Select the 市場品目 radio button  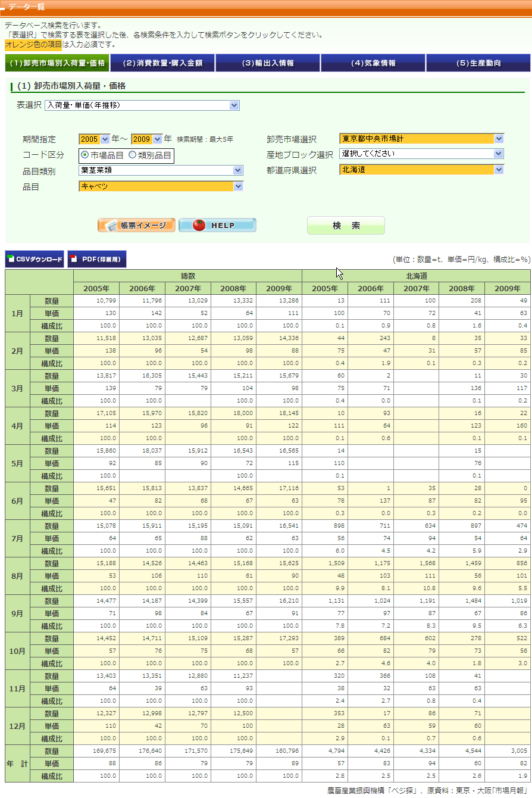click(85, 155)
